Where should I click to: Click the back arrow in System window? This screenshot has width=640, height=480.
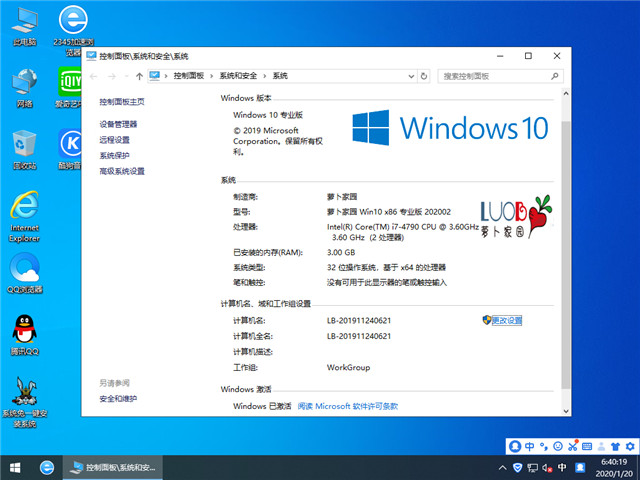pyautogui.click(x=93, y=76)
